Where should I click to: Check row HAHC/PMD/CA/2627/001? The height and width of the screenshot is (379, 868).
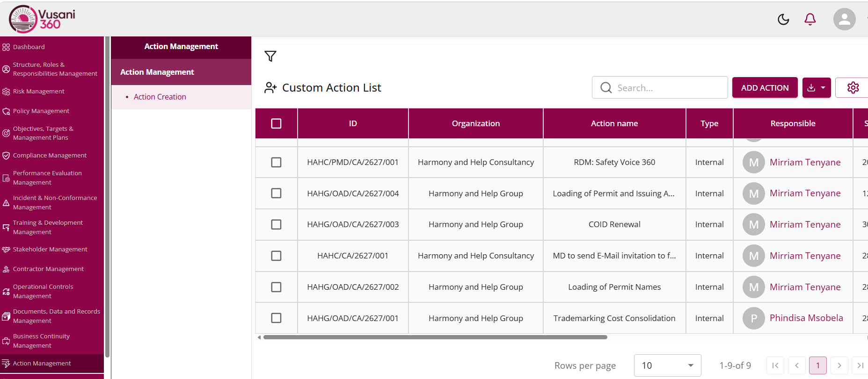click(x=276, y=162)
